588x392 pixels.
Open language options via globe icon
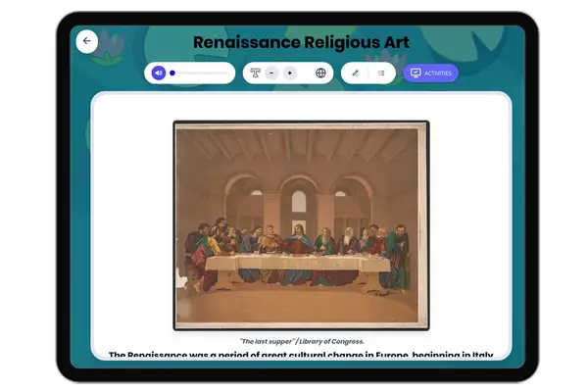(x=320, y=73)
